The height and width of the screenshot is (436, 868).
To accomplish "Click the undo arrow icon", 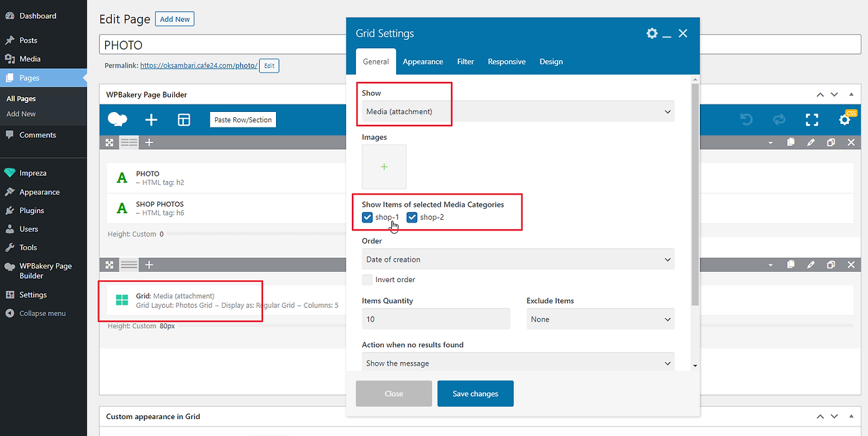I will (747, 120).
